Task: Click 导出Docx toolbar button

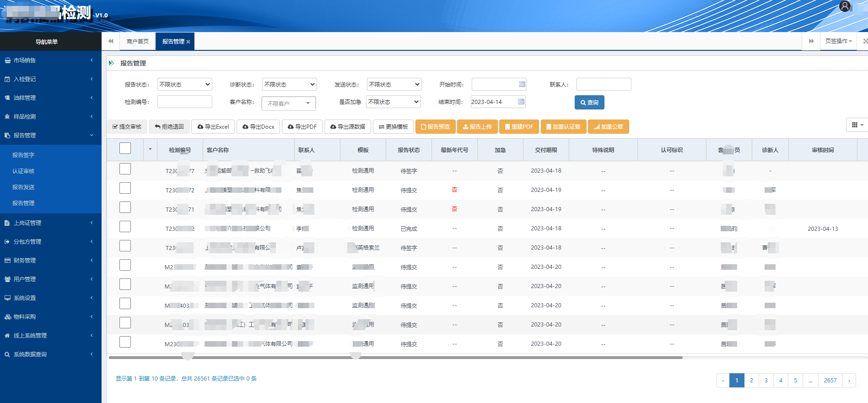Action: pos(259,127)
